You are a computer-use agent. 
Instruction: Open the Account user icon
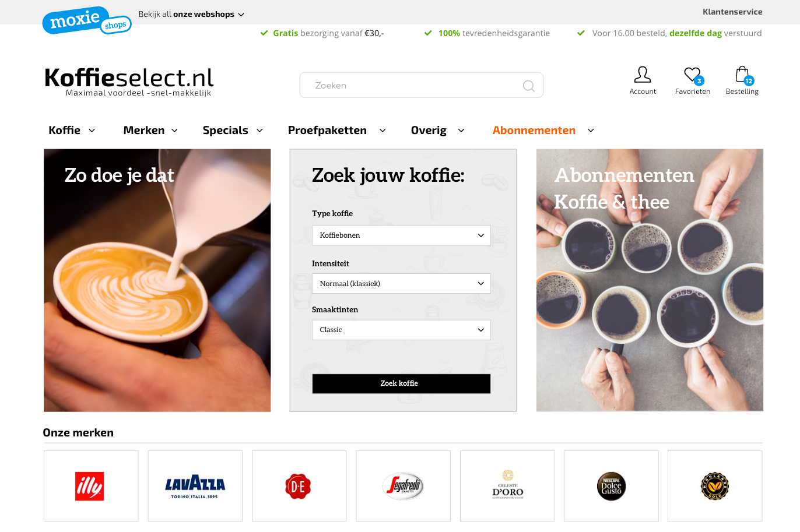642,75
